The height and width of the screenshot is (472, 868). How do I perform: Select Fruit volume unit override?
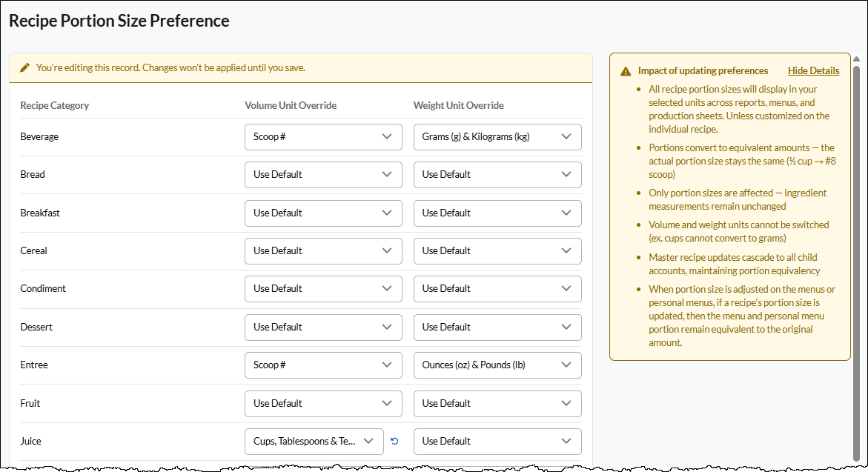[x=323, y=403]
